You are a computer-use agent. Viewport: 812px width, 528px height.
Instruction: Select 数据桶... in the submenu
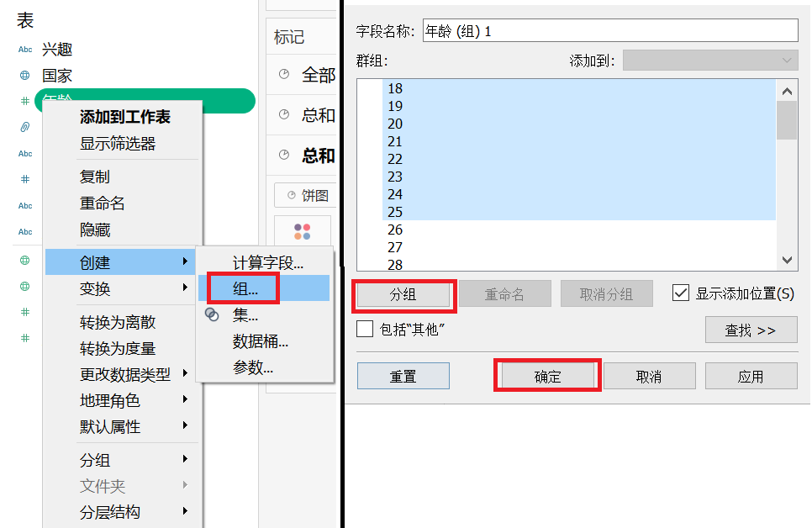pyautogui.click(x=261, y=341)
